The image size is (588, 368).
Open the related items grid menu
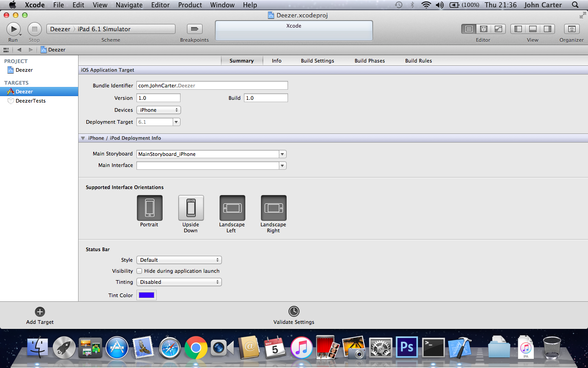click(x=6, y=50)
